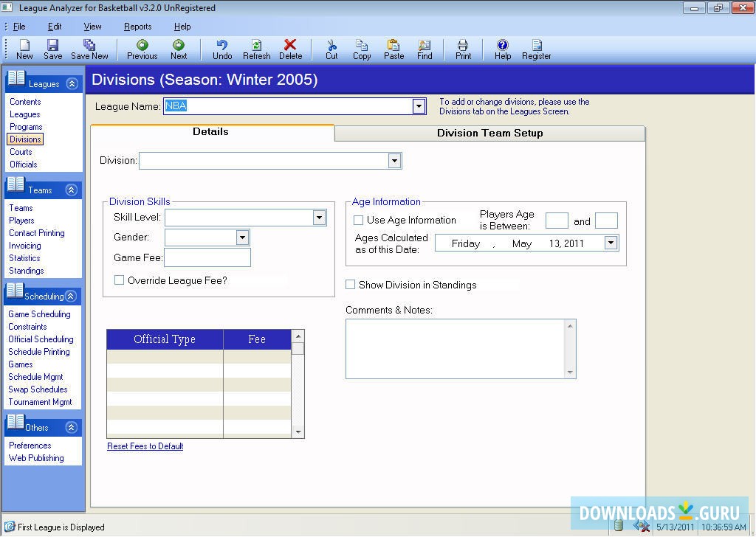
Task: Open the Help menu
Action: coord(182,27)
